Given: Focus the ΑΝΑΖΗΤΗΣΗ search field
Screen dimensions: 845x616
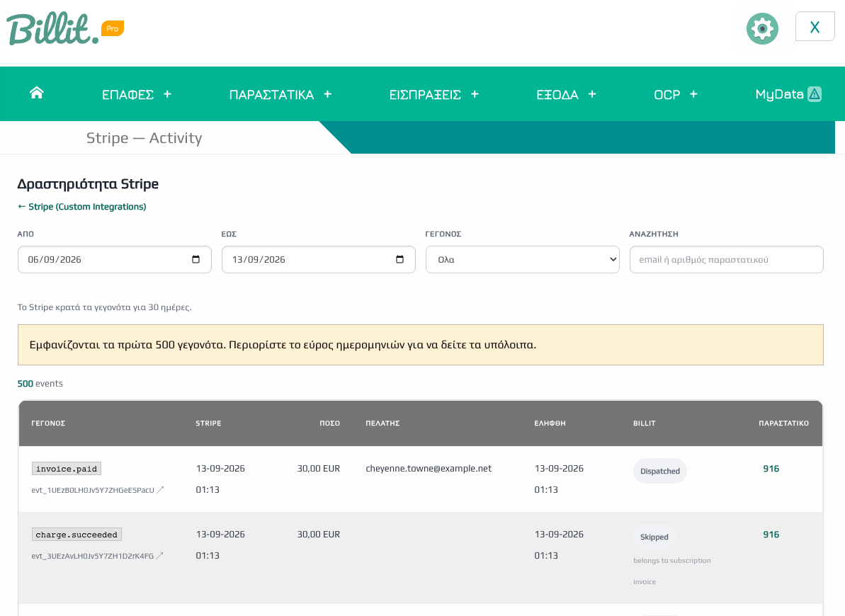Looking at the screenshot, I should (x=726, y=260).
